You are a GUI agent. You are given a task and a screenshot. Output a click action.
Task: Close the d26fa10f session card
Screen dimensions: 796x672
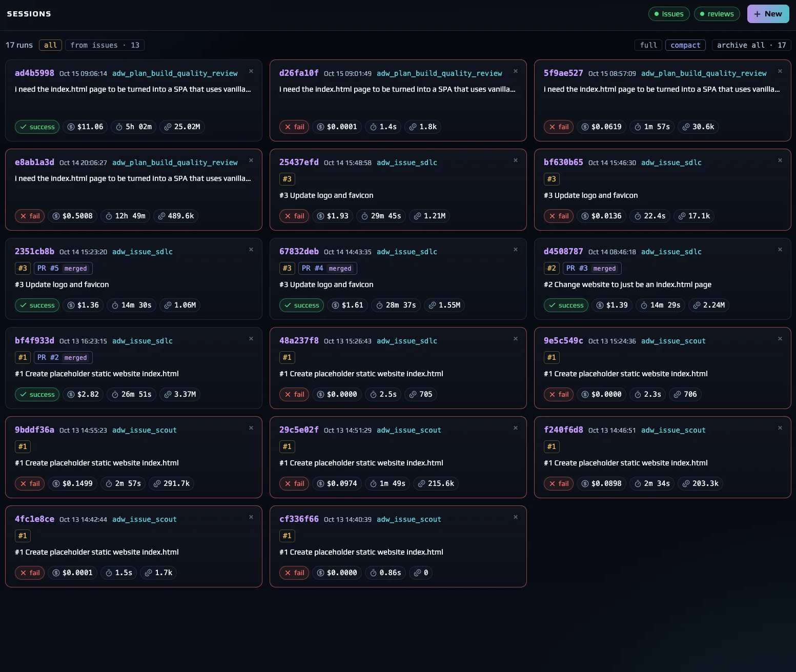point(516,71)
